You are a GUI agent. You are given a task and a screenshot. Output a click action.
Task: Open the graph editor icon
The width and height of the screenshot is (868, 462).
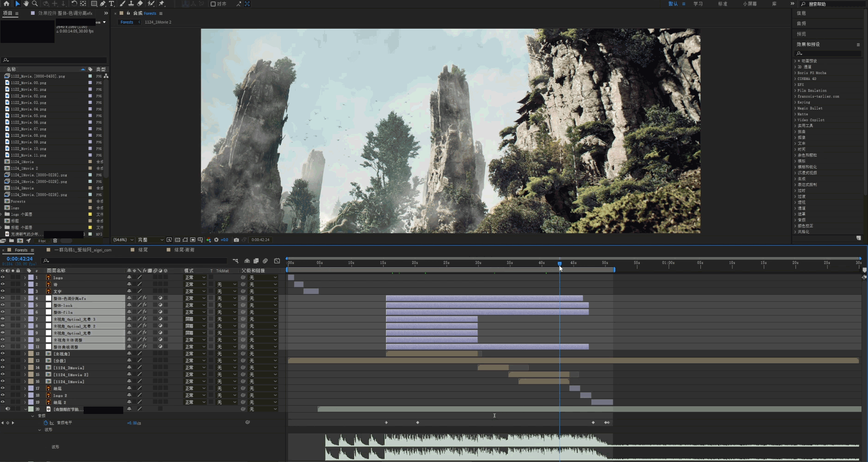[x=277, y=261]
